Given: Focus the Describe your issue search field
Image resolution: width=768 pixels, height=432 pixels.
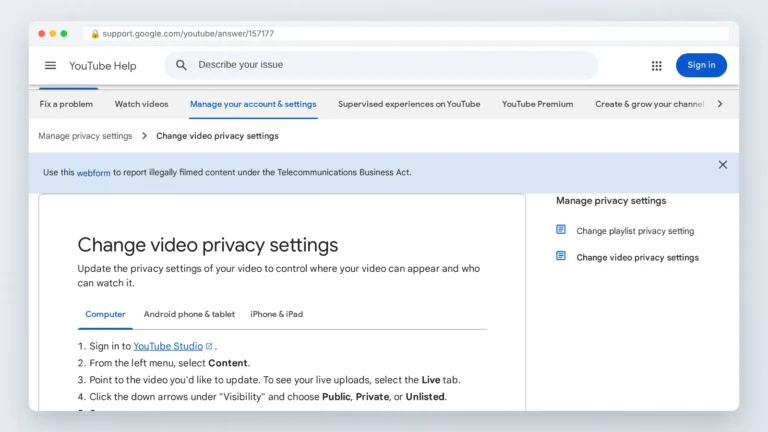Looking at the screenshot, I should pyautogui.click(x=381, y=65).
